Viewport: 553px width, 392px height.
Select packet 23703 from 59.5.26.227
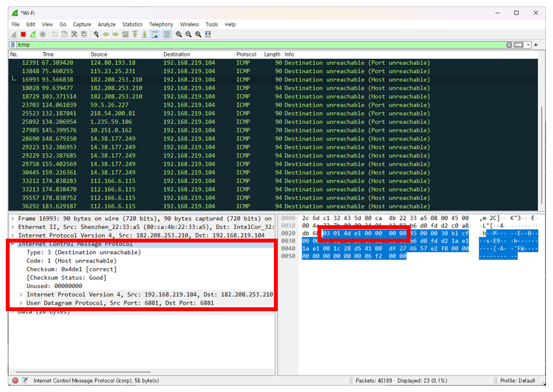[273, 105]
